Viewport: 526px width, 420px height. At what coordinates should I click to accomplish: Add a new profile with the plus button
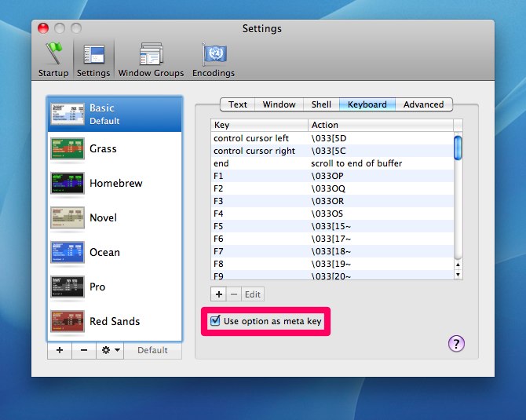tap(60, 351)
